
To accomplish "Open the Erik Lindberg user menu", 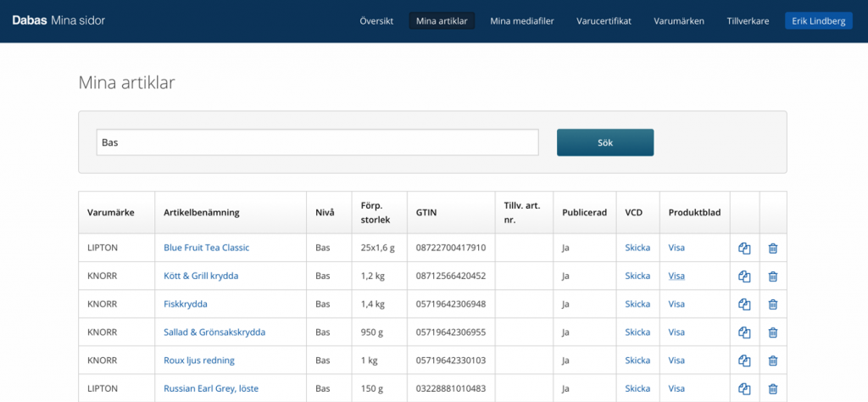I will [818, 21].
